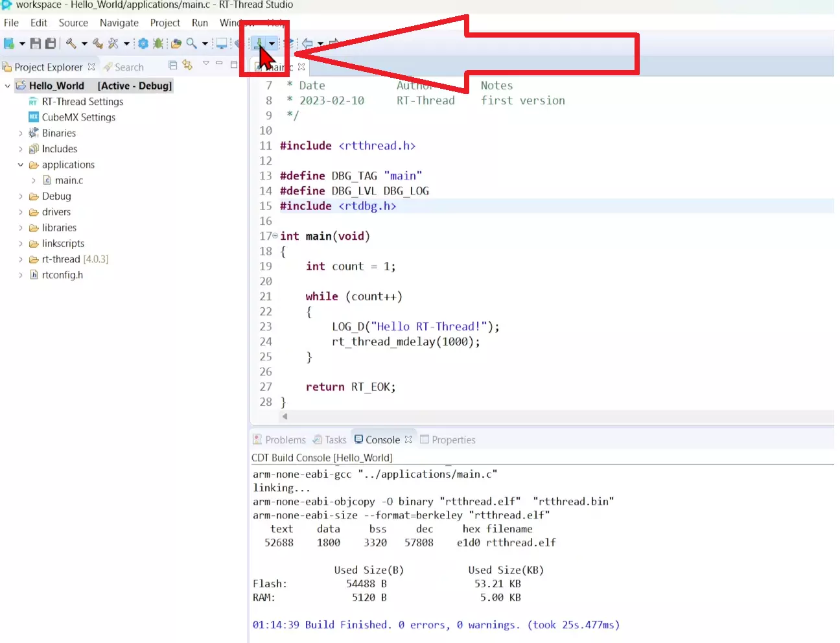Click the green bug Debug icon
The height and width of the screenshot is (643, 840).
[x=158, y=43]
